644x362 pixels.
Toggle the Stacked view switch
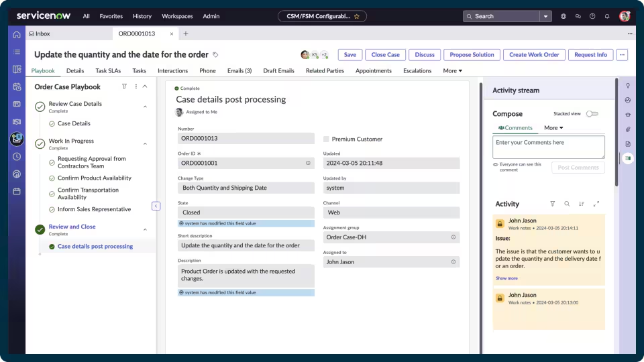tap(592, 114)
